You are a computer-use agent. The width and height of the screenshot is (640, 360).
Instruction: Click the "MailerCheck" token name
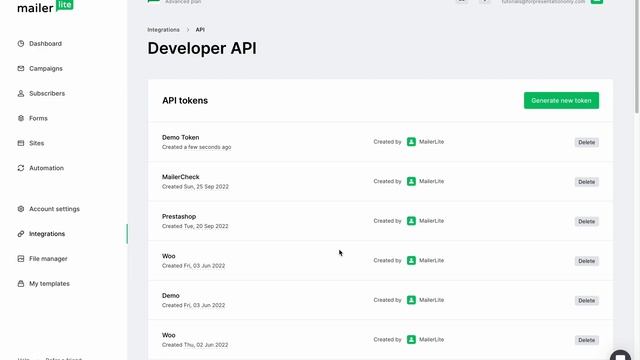click(180, 177)
